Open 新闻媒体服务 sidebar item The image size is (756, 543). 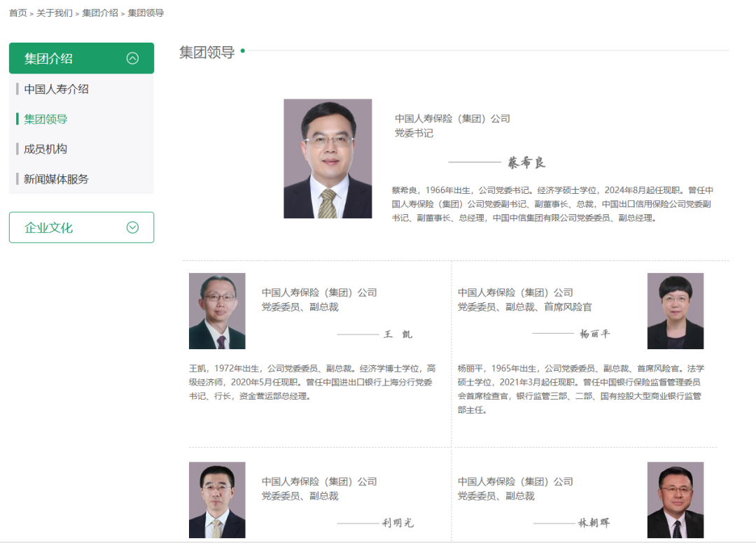[x=57, y=179]
